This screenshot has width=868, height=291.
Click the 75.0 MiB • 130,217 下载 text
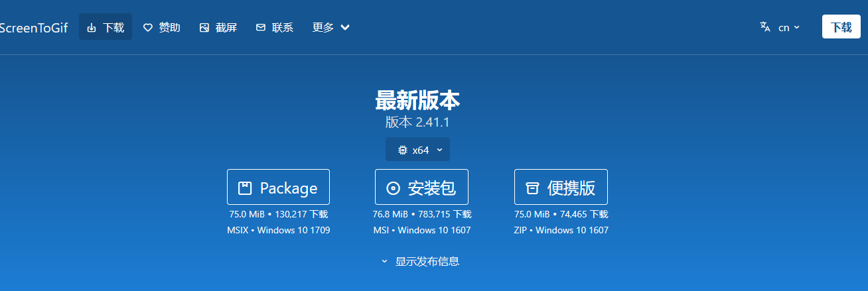[x=279, y=214]
